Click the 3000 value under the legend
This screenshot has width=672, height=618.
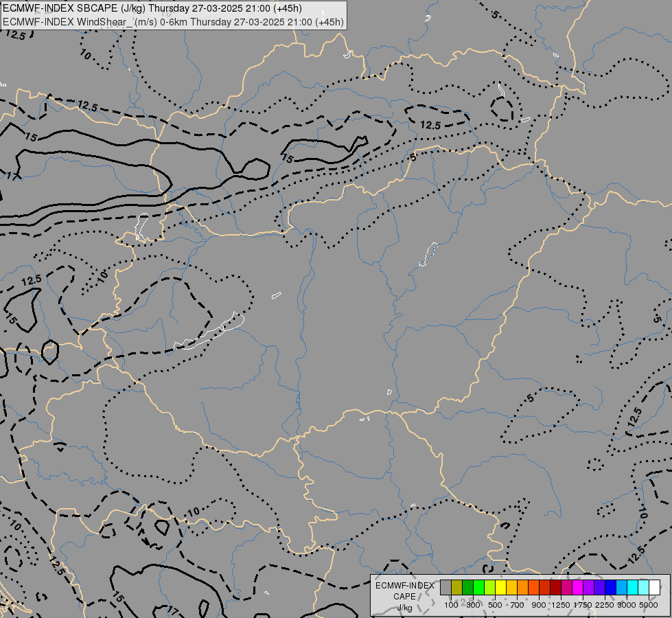(x=627, y=605)
